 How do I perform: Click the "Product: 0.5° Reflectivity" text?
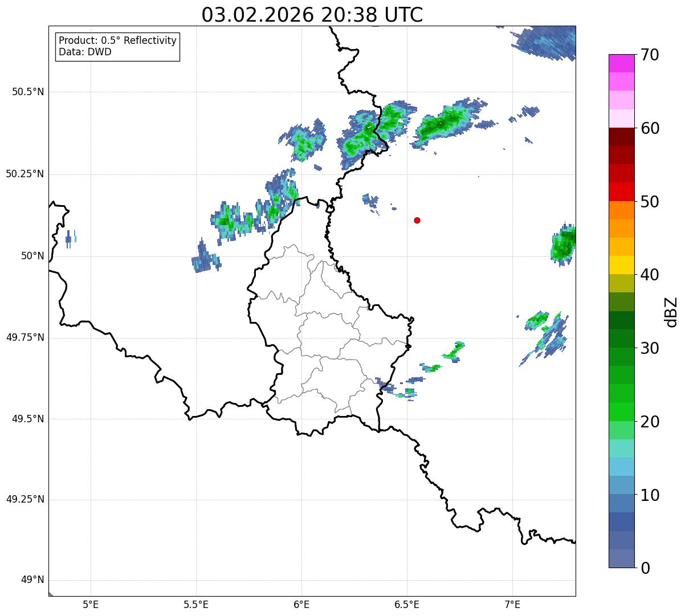click(x=117, y=40)
